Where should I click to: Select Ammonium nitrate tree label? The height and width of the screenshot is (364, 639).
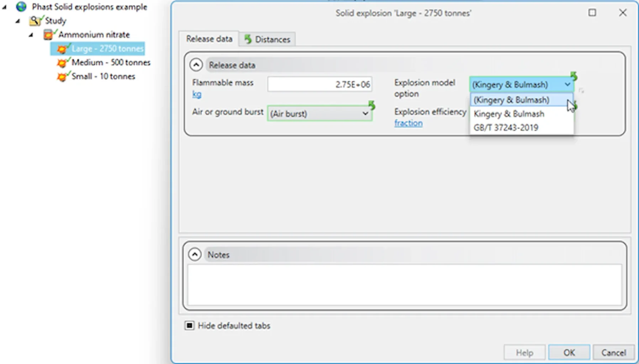[94, 34]
